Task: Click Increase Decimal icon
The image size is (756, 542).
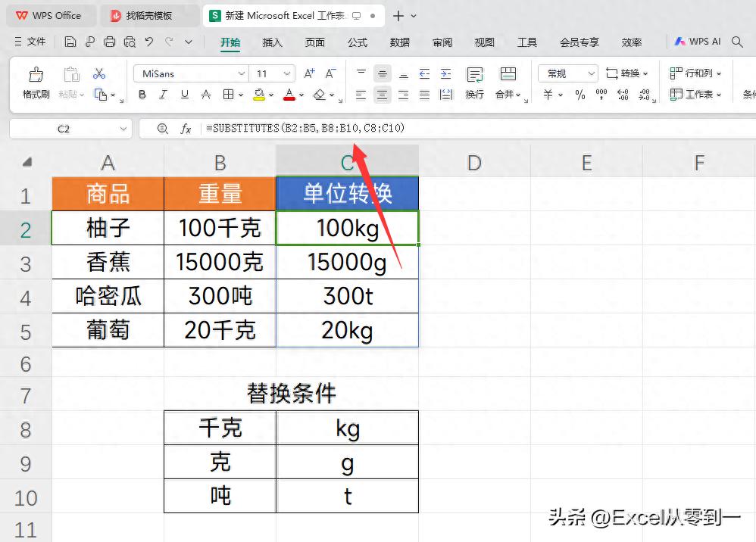Action: (x=623, y=95)
